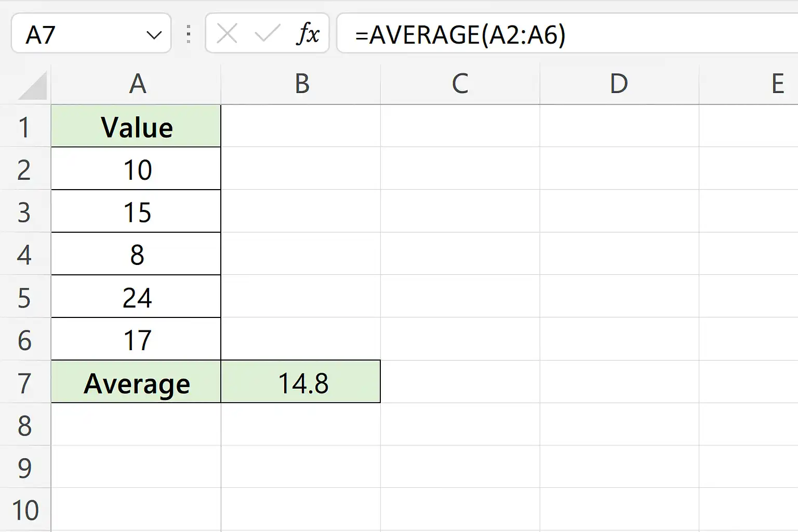Image resolution: width=798 pixels, height=532 pixels.
Task: Select column D header
Action: (x=619, y=84)
